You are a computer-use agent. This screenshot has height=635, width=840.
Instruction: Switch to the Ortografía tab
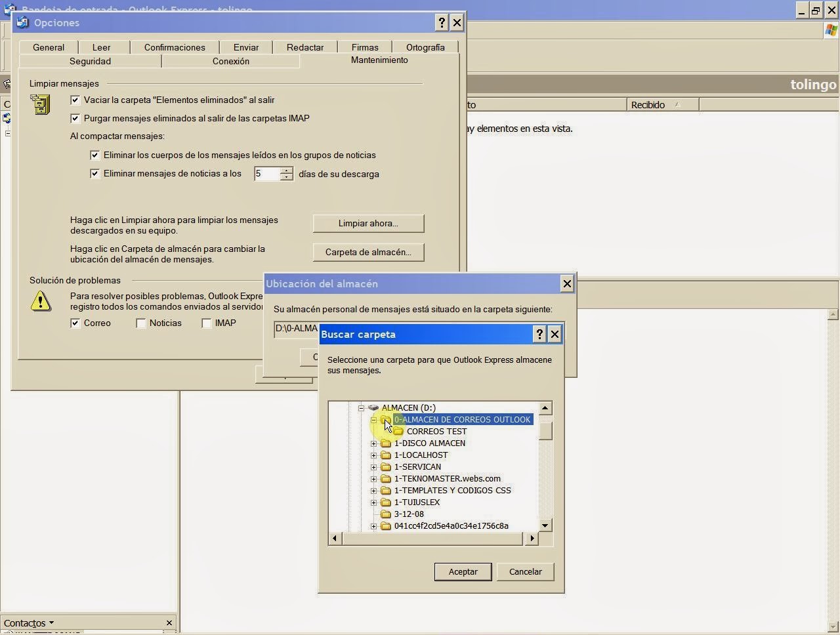425,47
